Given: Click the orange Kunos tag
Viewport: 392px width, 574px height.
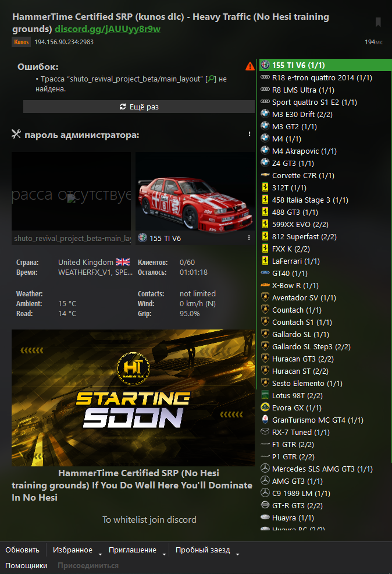Looking at the screenshot, I should tap(21, 42).
